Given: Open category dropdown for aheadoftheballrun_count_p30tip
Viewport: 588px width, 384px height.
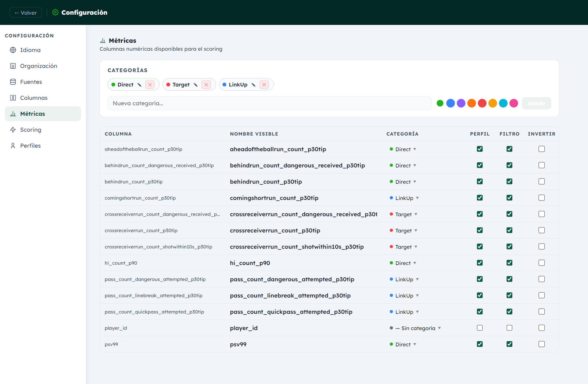Looking at the screenshot, I should (403, 149).
